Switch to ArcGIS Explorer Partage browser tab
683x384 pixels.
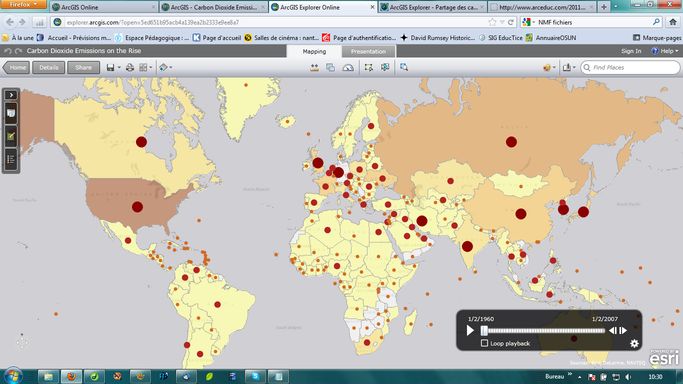click(433, 7)
